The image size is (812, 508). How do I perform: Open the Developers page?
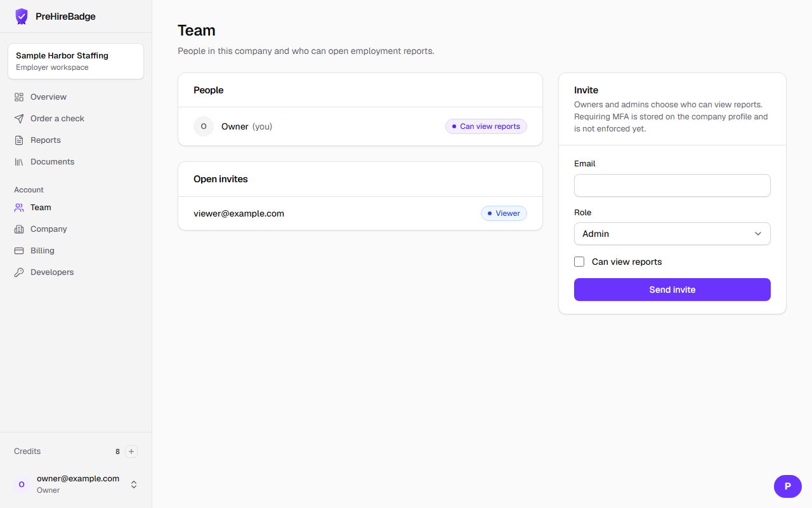click(x=76, y=272)
